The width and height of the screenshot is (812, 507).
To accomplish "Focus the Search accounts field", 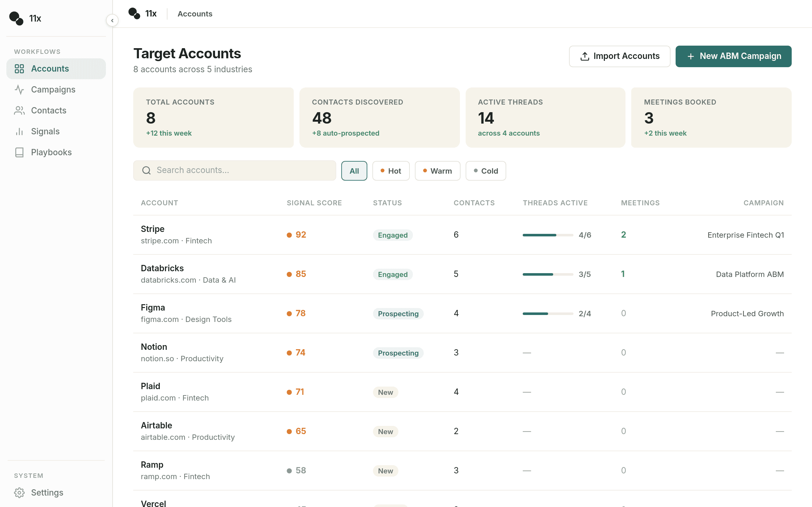I will tap(234, 170).
